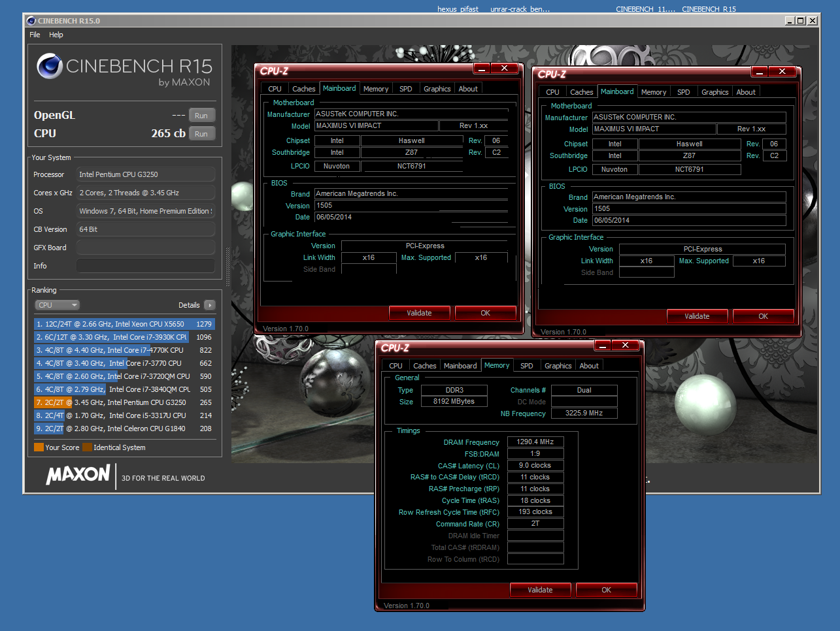Open Graphics tab in right CPU-Z window
The height and width of the screenshot is (631, 840).
pyautogui.click(x=714, y=92)
